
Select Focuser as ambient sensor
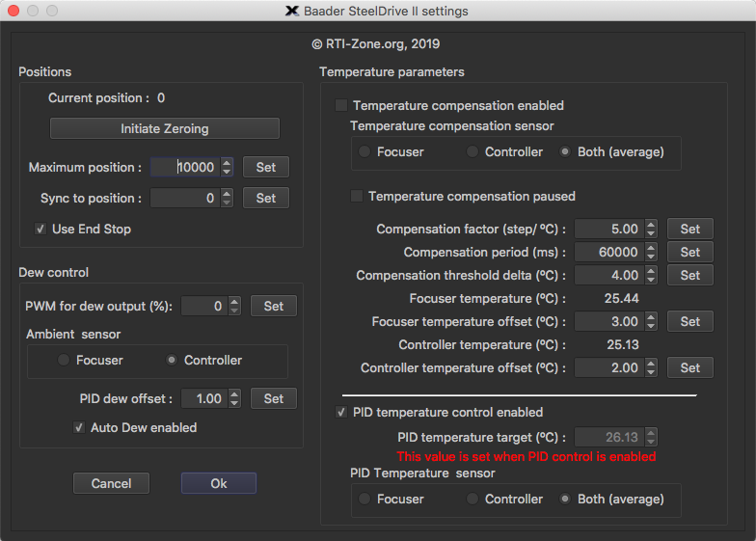click(64, 361)
